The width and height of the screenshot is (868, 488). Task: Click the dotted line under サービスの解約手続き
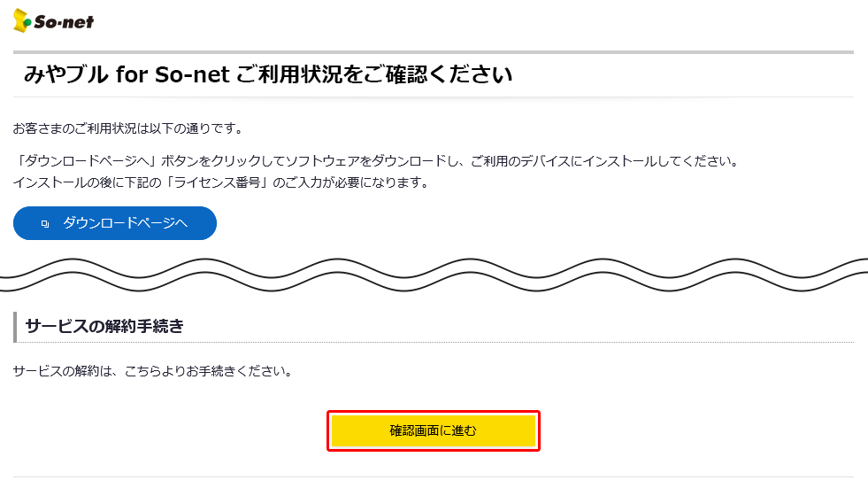[x=434, y=342]
